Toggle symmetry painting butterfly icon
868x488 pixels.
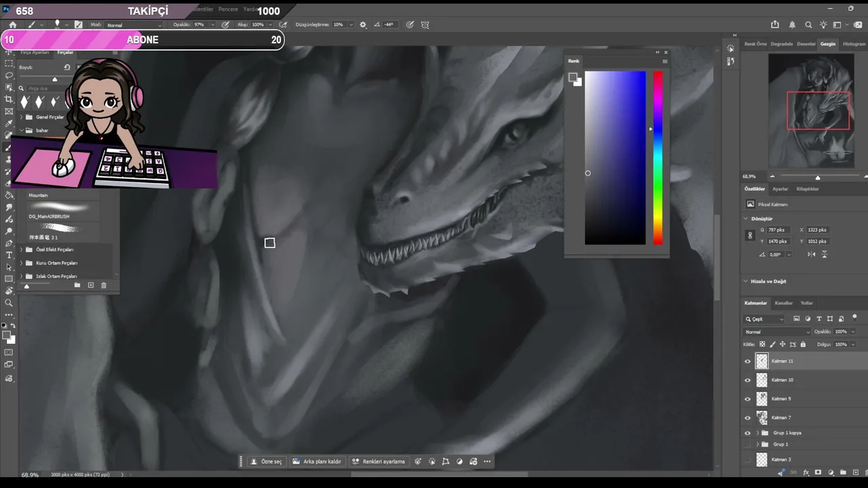tap(425, 24)
